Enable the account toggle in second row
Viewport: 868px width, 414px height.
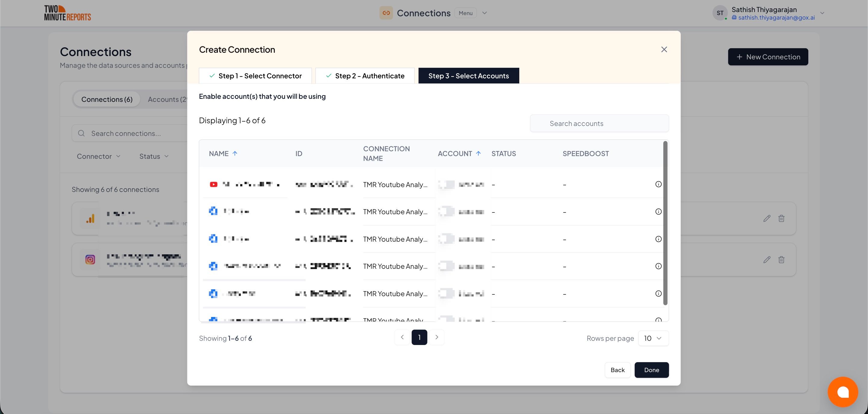tap(446, 212)
